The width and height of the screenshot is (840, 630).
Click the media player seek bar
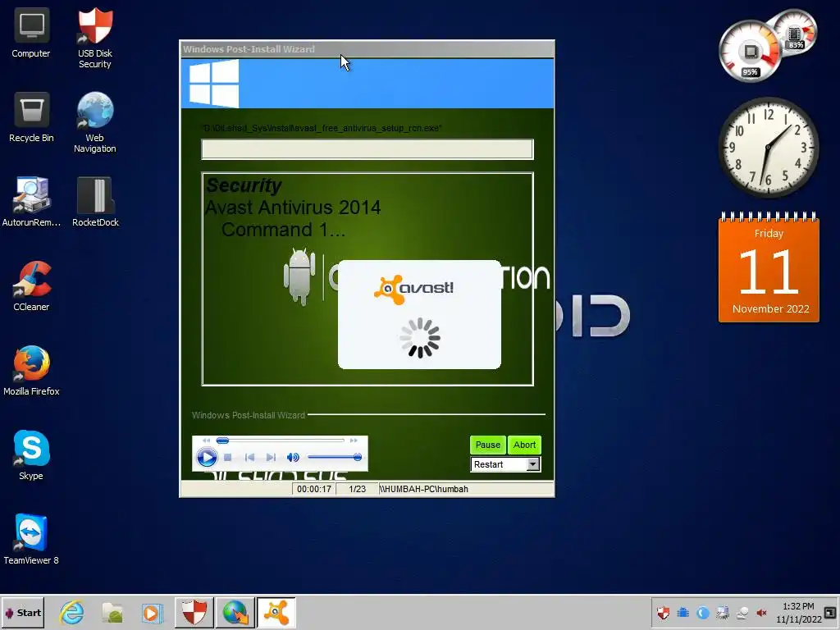pos(281,441)
